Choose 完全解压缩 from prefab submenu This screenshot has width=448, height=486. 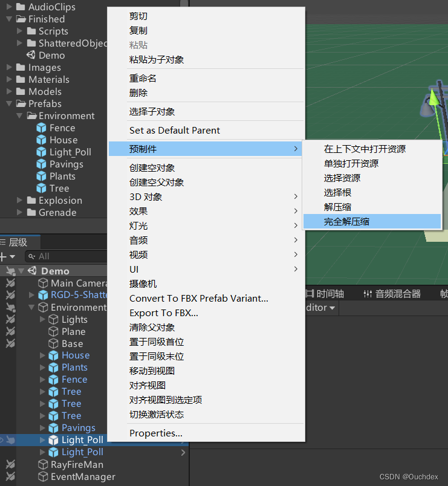click(372, 222)
